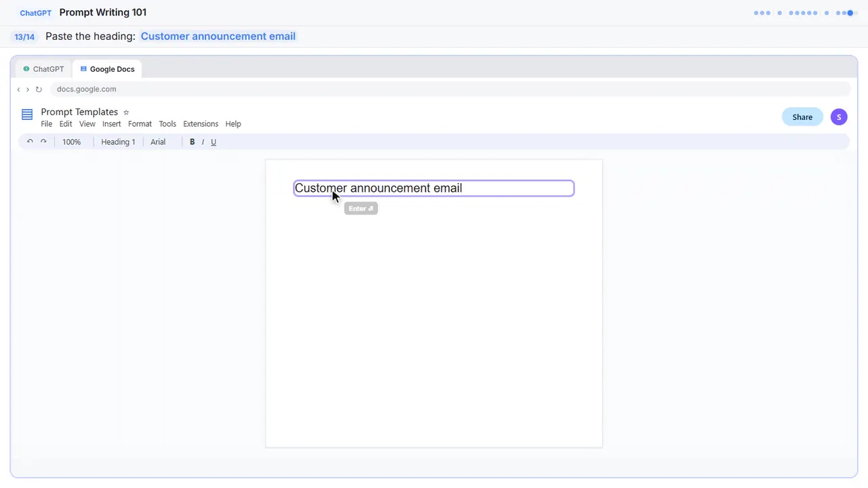This screenshot has width=868, height=488.
Task: Click the redo arrow in toolbar
Action: click(43, 142)
